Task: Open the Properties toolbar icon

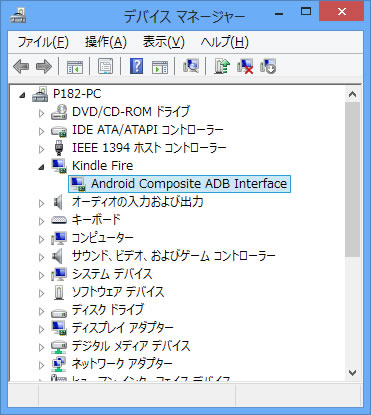Action: [105, 66]
